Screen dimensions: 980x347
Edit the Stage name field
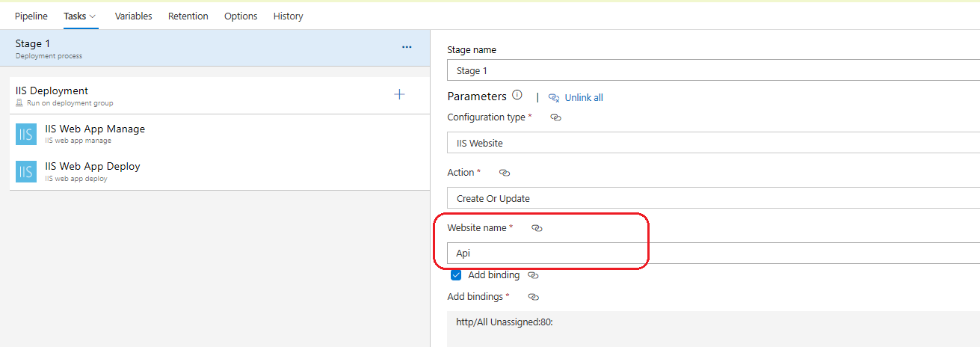click(x=713, y=71)
